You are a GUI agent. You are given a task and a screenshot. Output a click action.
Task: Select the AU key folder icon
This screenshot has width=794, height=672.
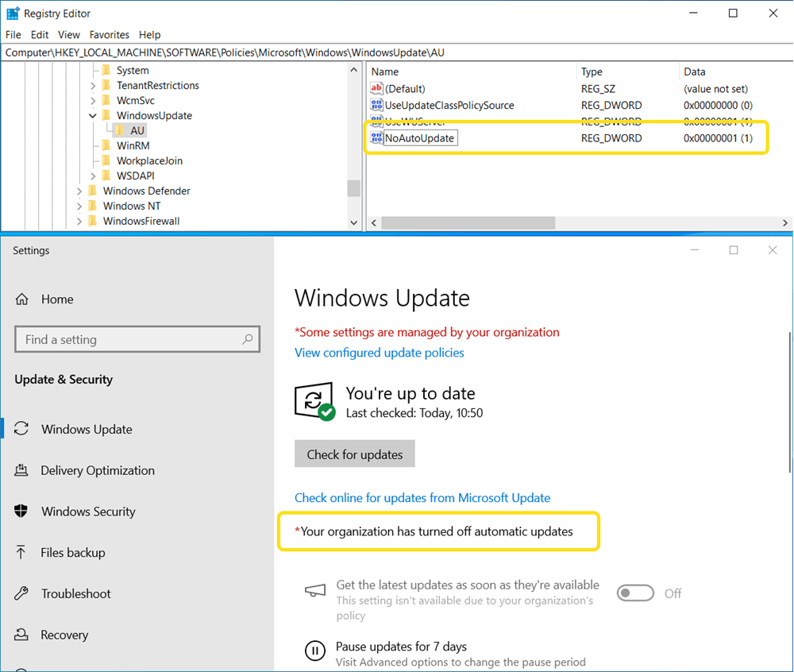(120, 130)
